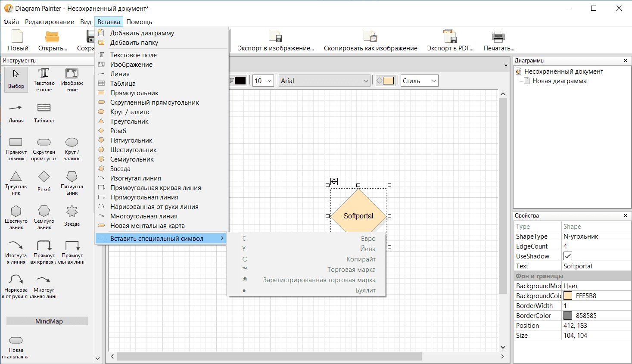This screenshot has height=364, width=632.
Task: Pick the Прямоугольник tool in Инструменты panel
Action: coord(16,149)
